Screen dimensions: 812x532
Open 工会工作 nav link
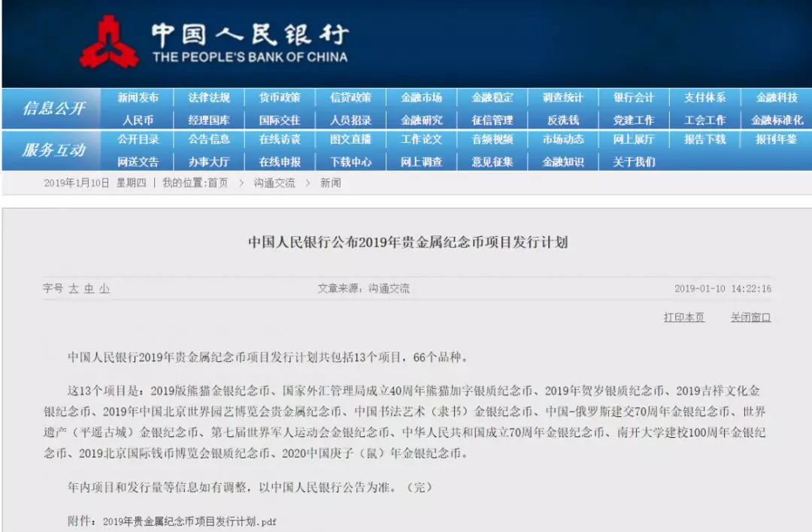(x=704, y=120)
